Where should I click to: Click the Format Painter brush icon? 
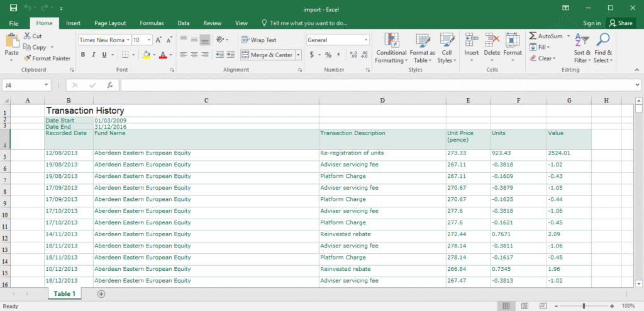[x=28, y=58]
